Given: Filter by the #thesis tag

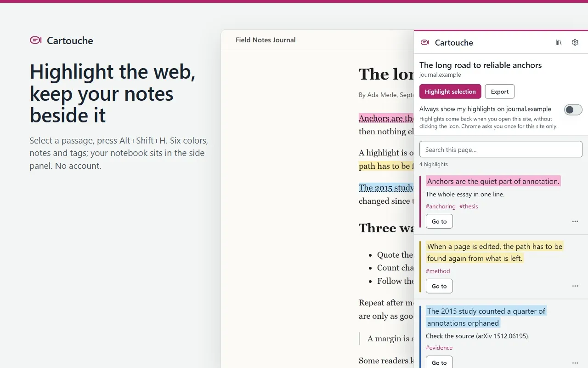Looking at the screenshot, I should click(x=469, y=207).
